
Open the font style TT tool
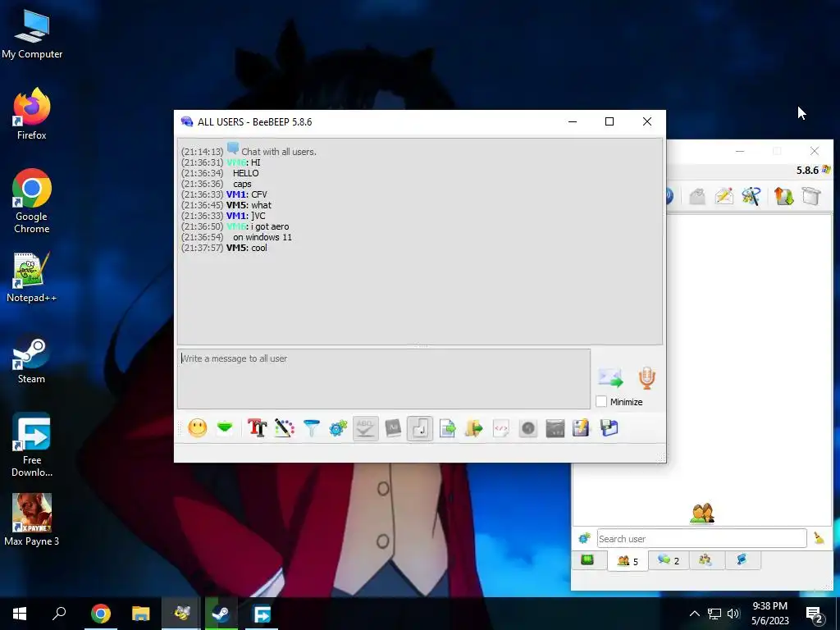(257, 428)
